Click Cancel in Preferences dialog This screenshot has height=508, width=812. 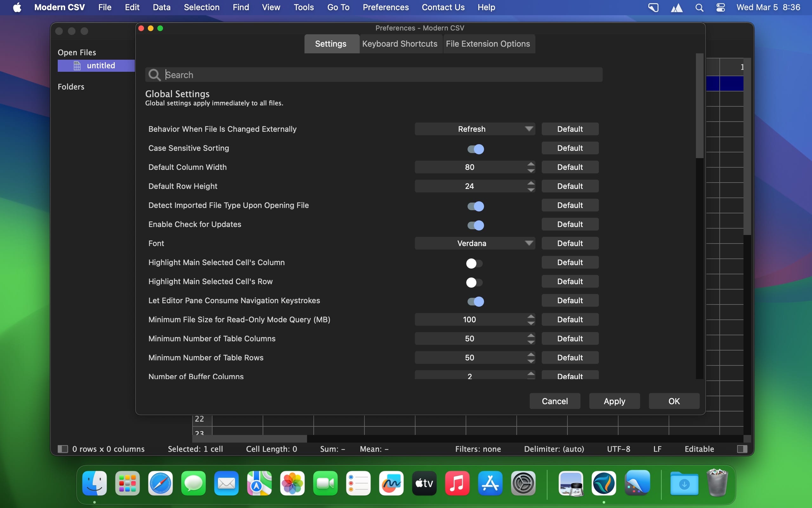(555, 401)
